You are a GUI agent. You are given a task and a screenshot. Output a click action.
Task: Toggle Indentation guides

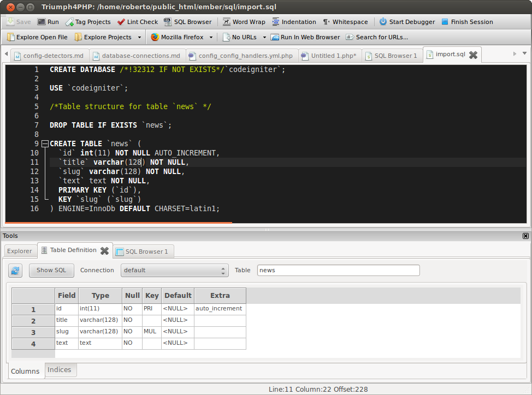click(x=294, y=22)
